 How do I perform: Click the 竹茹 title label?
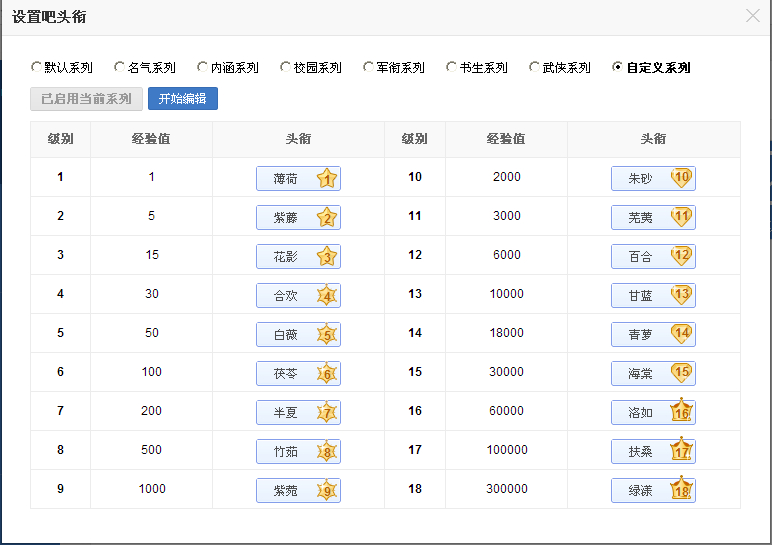(286, 451)
